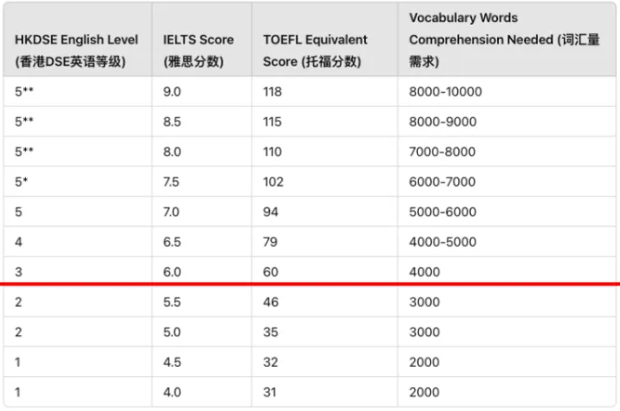The height and width of the screenshot is (411, 620).
Task: Select the IELTS Score column header
Action: pos(200,50)
